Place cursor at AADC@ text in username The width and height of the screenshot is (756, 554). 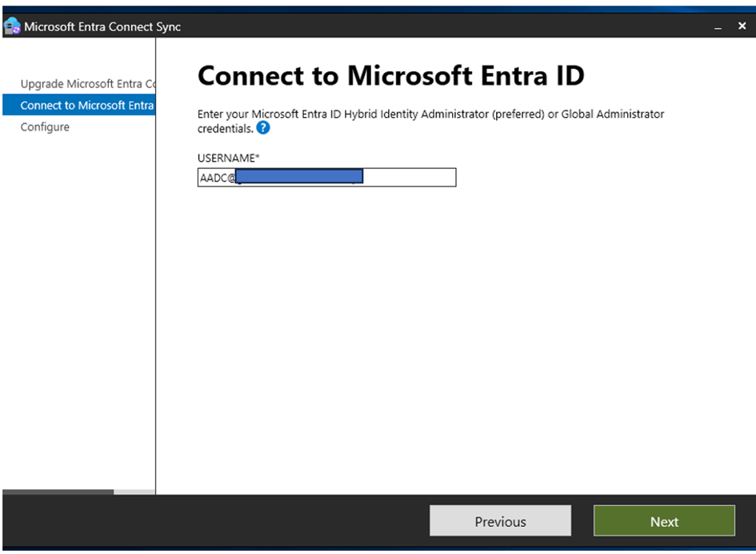[216, 178]
